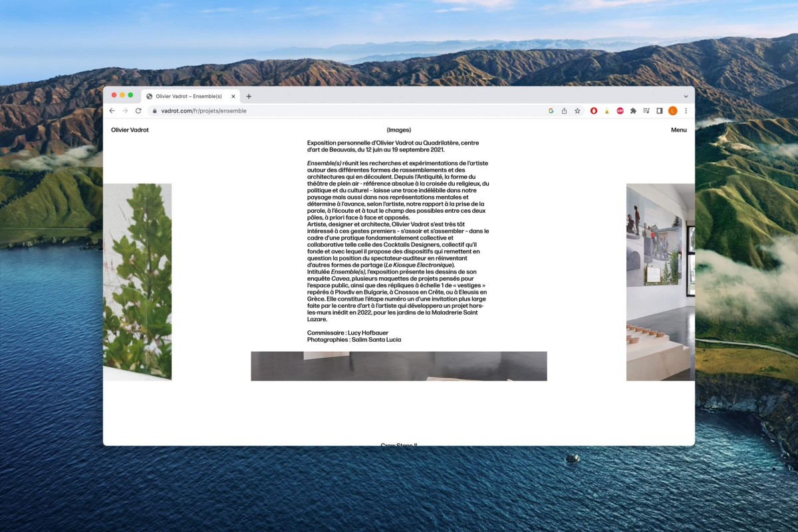
Task: Click 'Photographies : Salim Santa Lucia' text
Action: click(354, 340)
